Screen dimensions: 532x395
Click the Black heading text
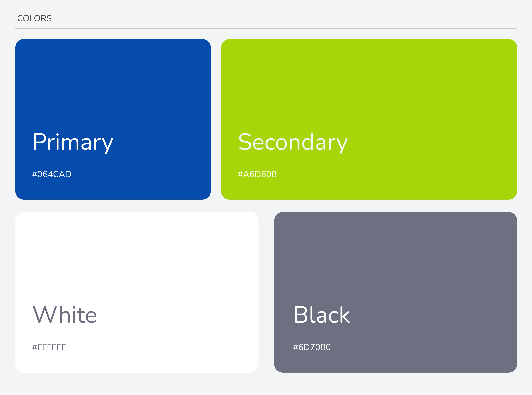pos(322,314)
